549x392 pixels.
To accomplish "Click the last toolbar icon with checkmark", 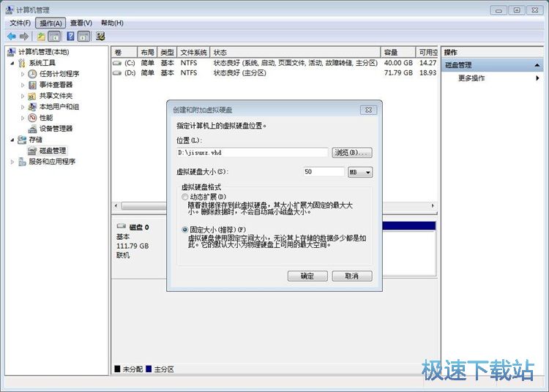I will (x=100, y=36).
